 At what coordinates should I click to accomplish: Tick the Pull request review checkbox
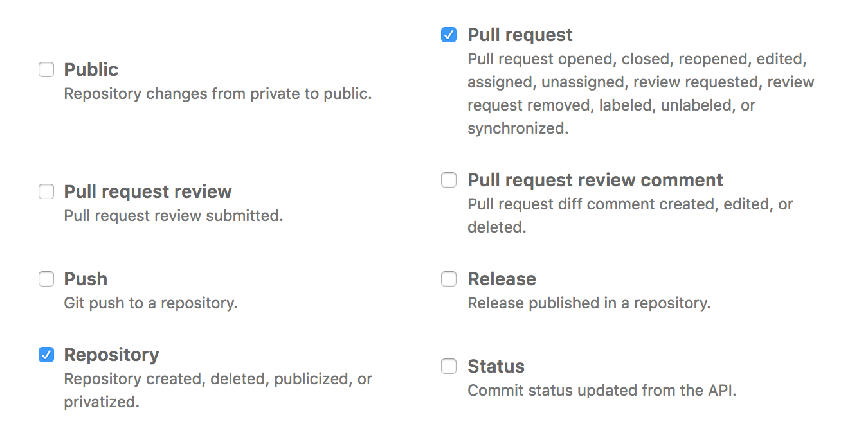pos(46,191)
